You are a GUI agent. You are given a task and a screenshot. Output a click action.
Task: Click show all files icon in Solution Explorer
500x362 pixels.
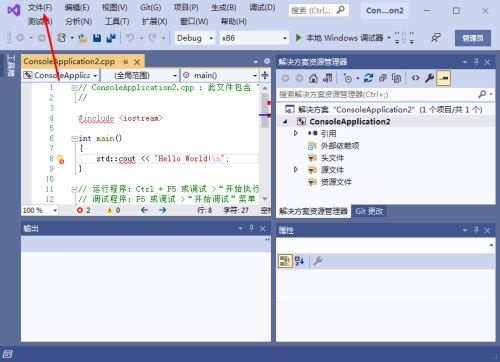[397, 78]
